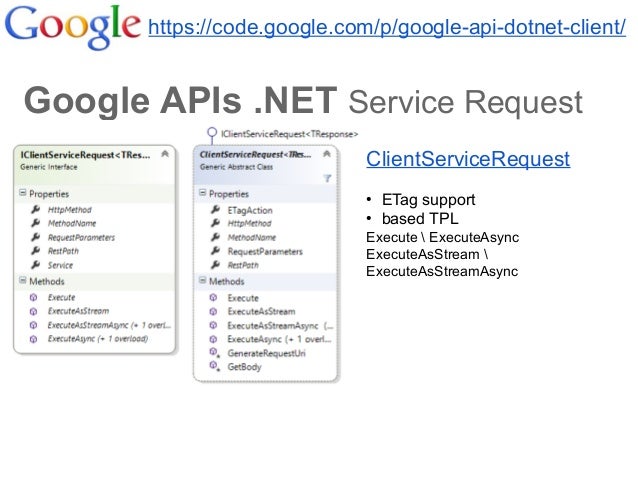Open the google-api-dotnet-client URL link

[387, 27]
